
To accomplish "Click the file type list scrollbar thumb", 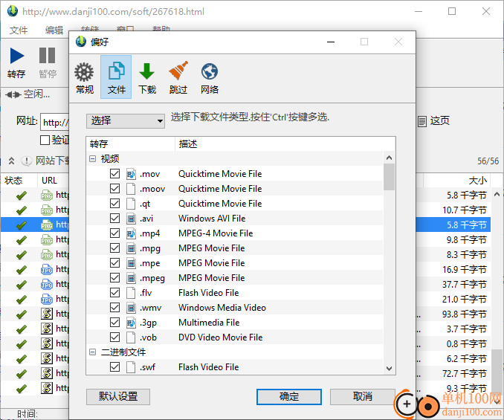I will (x=389, y=177).
